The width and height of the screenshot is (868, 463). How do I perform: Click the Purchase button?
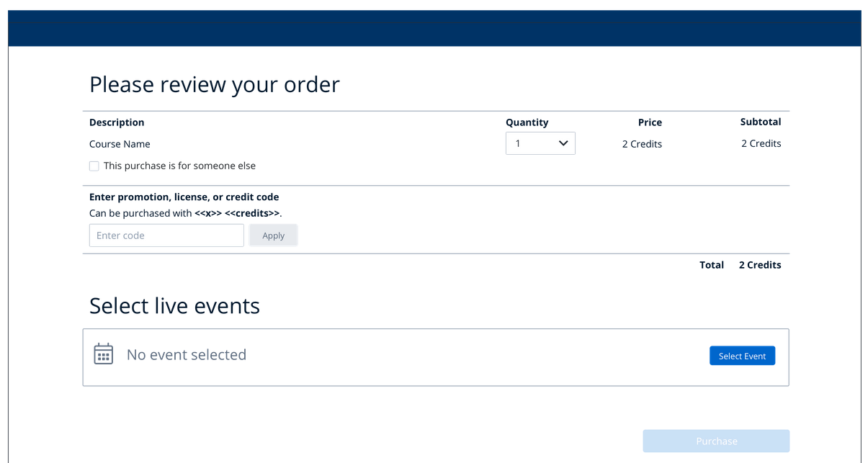point(716,441)
